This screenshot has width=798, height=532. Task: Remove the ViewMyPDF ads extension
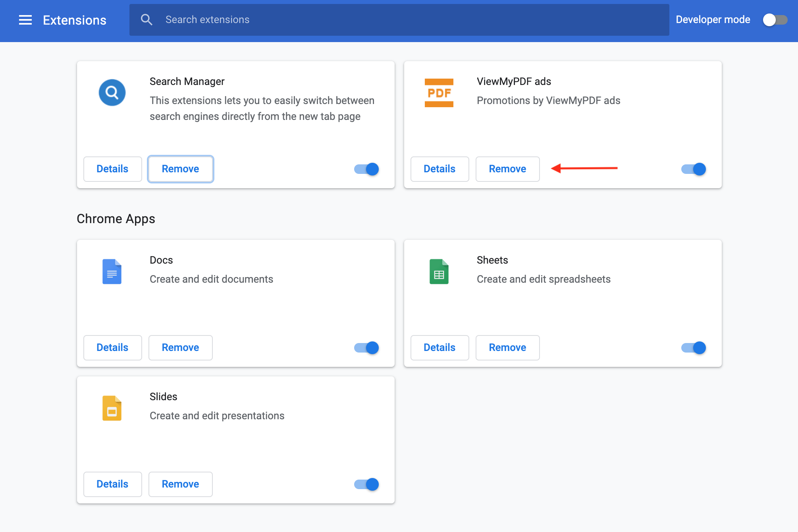507,169
